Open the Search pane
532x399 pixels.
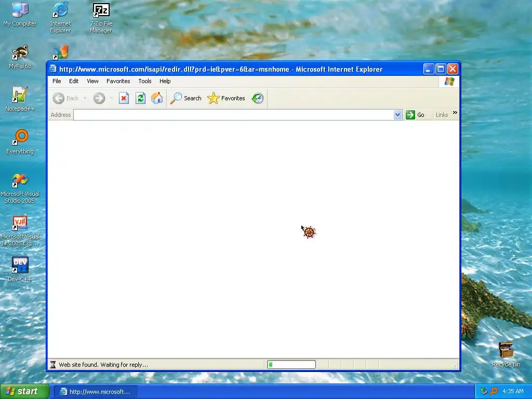(x=185, y=98)
